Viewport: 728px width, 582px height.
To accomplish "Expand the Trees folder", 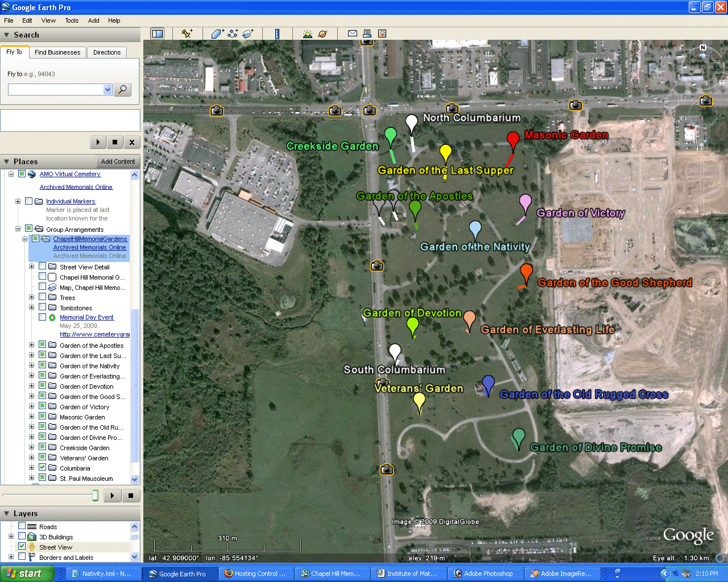I will 32,297.
